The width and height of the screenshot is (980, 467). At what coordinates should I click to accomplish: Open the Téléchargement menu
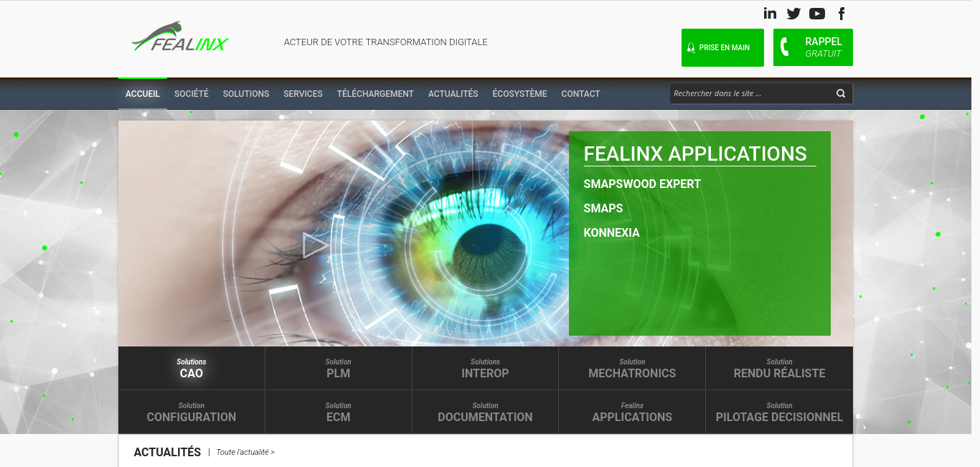[x=375, y=94]
